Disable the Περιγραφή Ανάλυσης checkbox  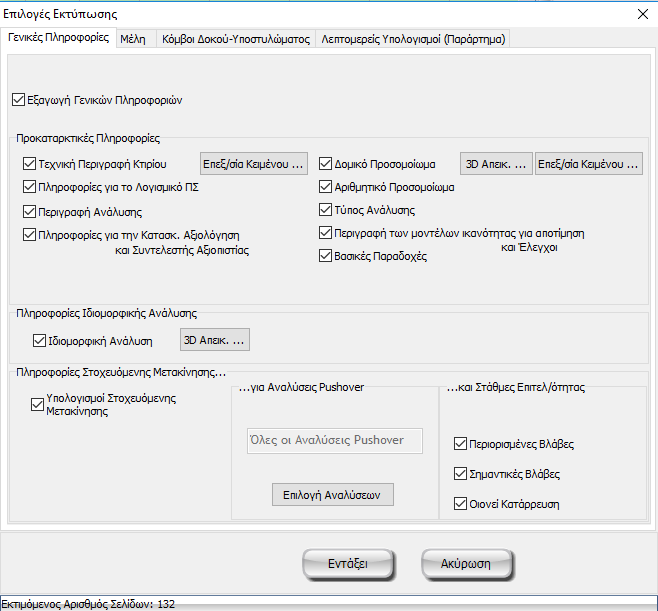coord(29,212)
